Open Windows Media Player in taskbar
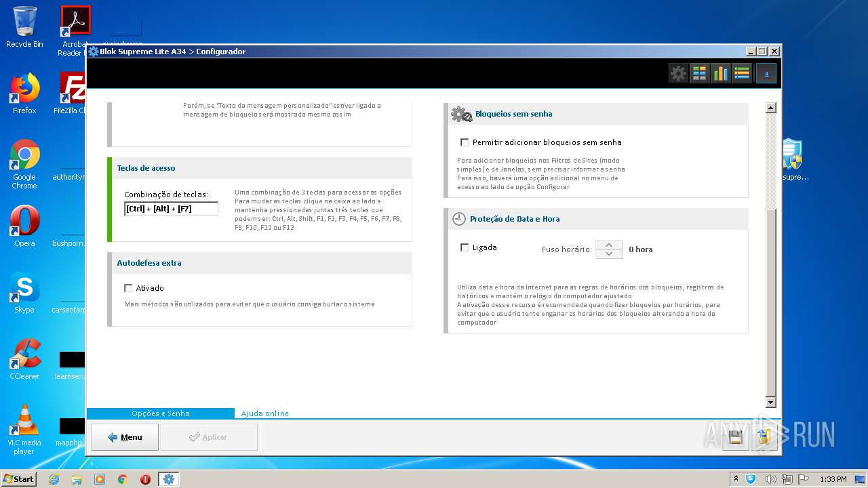Screen dimensions: 868x488 point(100,479)
